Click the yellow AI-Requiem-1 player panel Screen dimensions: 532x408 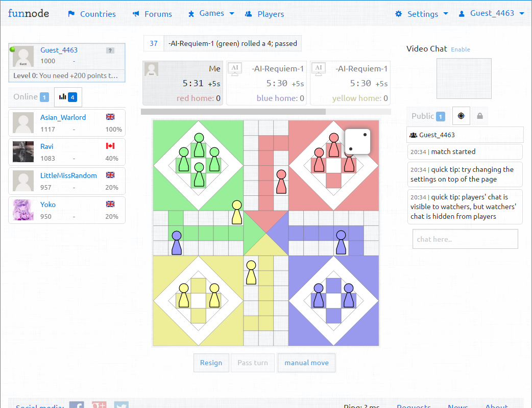pyautogui.click(x=350, y=83)
